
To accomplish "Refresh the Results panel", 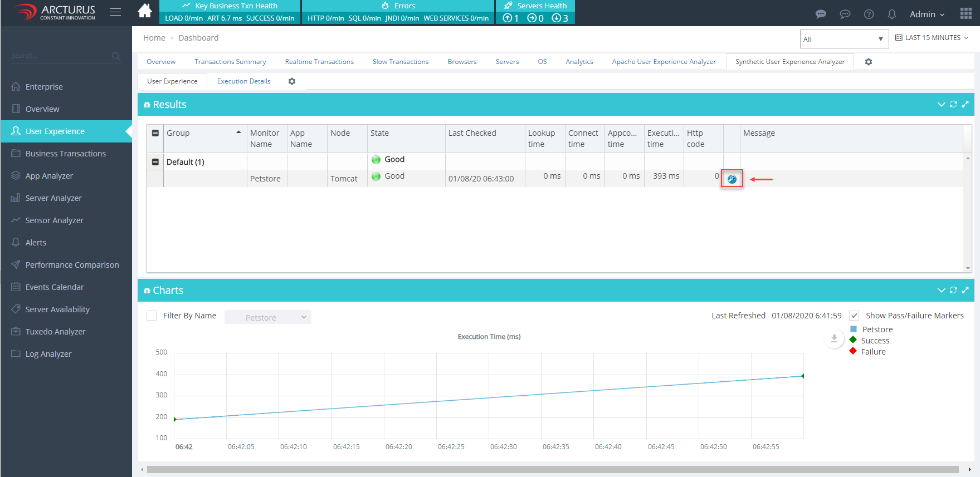I will coord(953,105).
